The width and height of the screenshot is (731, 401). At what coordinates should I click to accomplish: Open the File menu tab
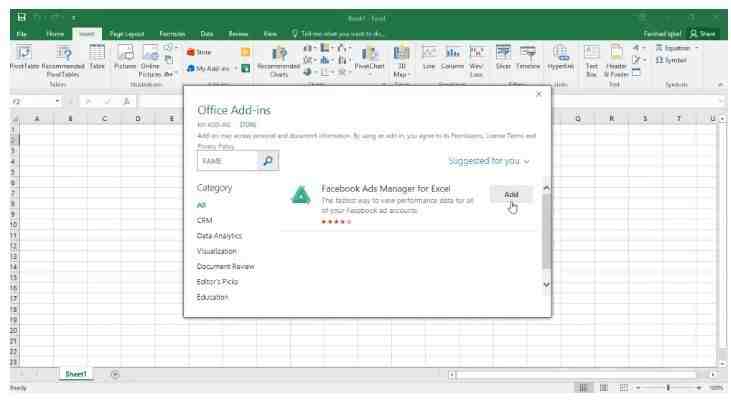click(21, 34)
